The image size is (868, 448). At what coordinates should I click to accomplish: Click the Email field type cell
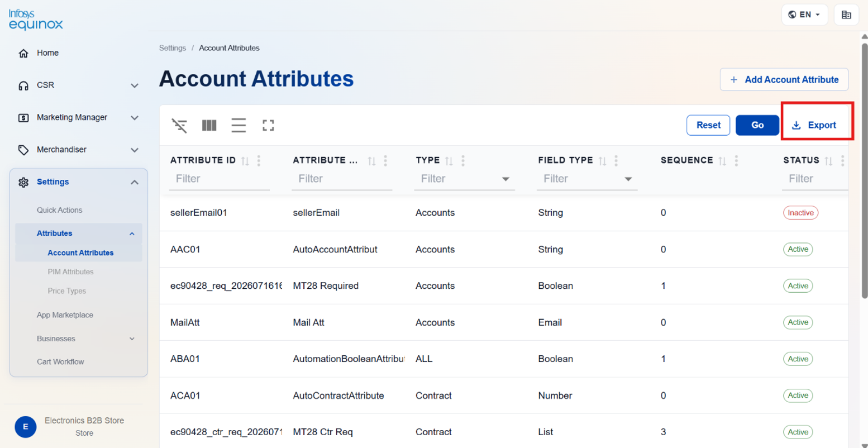point(550,323)
